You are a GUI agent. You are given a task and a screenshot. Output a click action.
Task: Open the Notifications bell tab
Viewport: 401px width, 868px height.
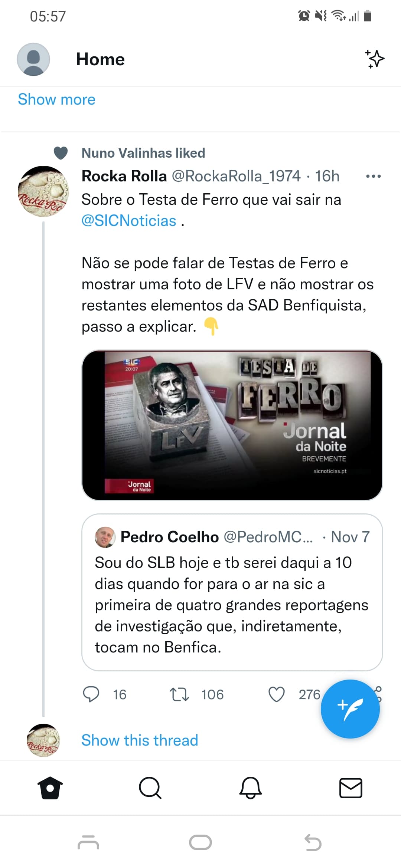[x=251, y=788]
